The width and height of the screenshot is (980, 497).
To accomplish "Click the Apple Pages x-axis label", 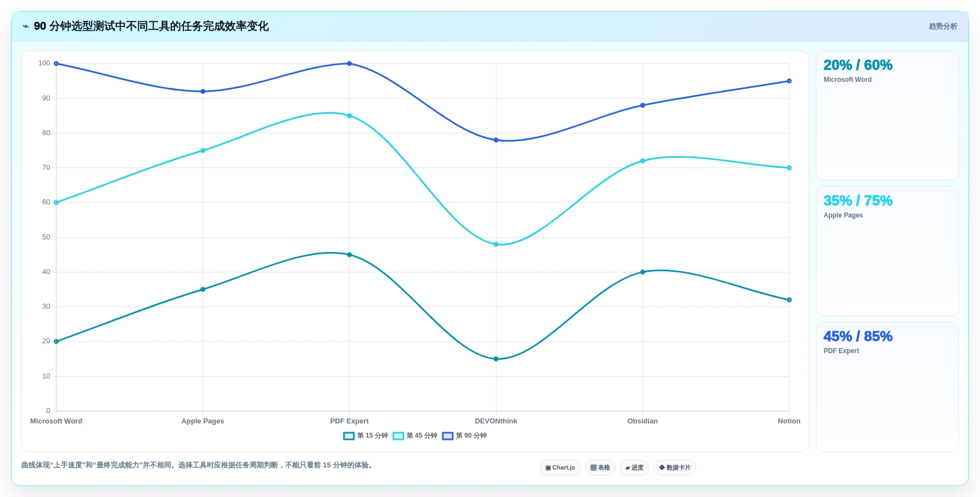I will (x=202, y=421).
